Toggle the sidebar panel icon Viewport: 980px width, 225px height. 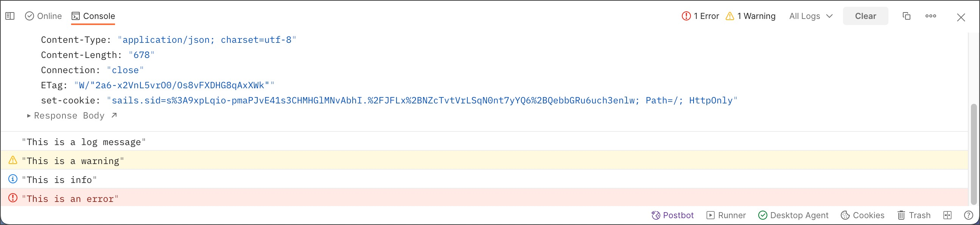pyautogui.click(x=10, y=16)
